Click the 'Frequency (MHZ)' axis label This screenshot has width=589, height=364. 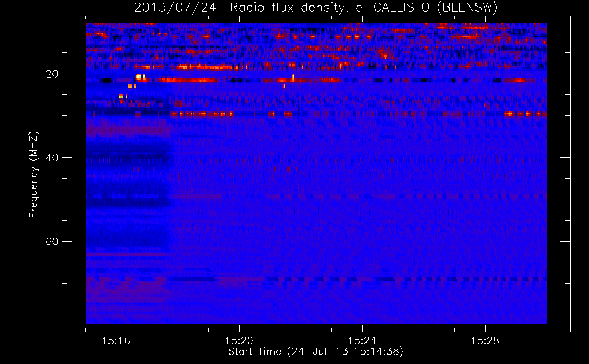[x=33, y=175]
